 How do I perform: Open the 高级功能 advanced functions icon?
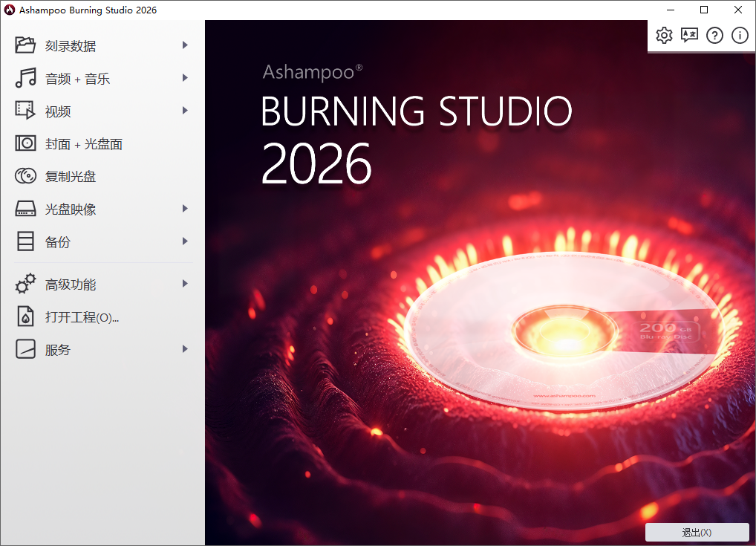click(x=25, y=284)
